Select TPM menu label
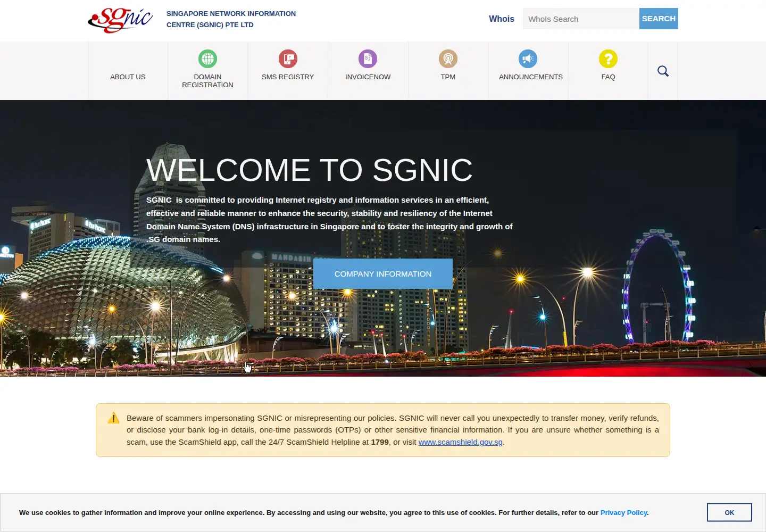The image size is (766, 532). pos(448,77)
